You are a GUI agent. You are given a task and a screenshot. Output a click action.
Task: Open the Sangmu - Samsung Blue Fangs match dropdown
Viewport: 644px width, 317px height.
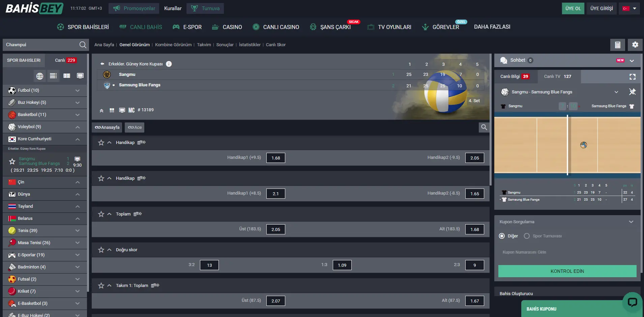[616, 92]
